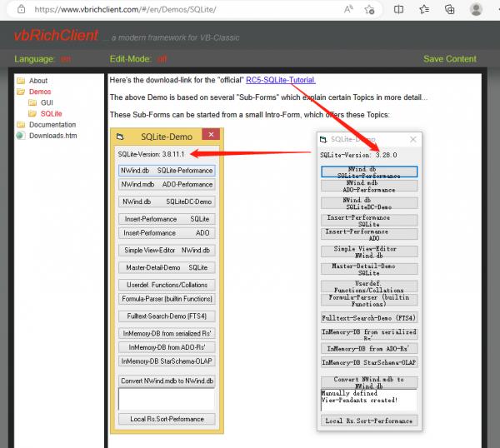Click NWind.mdb ADO-Performance in white window
Screen dimensions: 500x448
tap(369, 186)
